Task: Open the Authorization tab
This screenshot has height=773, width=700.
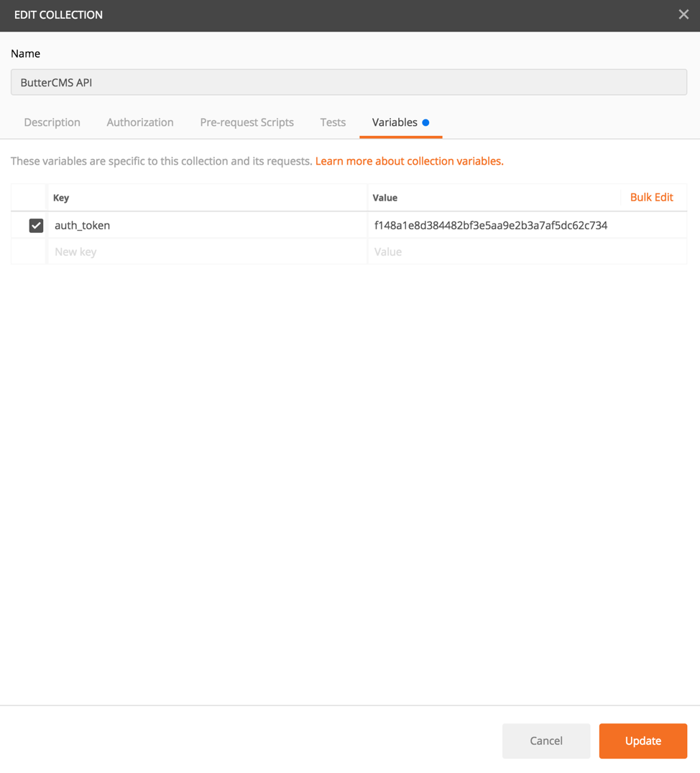Action: 140,122
